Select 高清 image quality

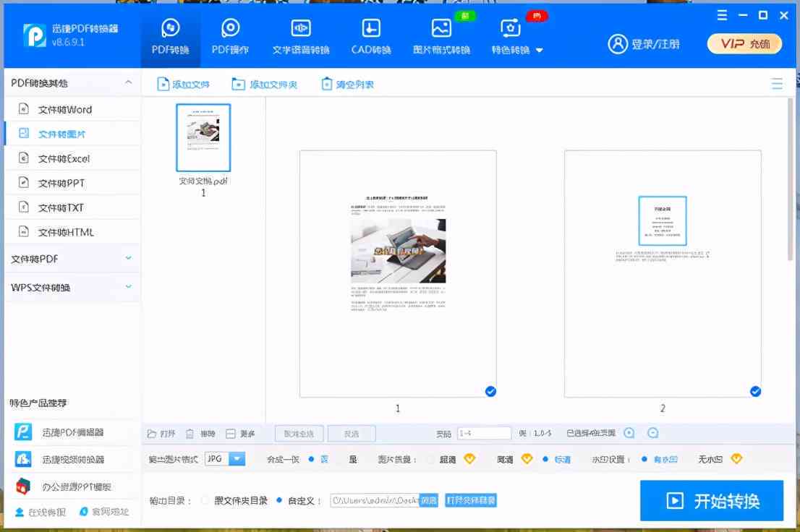click(500, 459)
